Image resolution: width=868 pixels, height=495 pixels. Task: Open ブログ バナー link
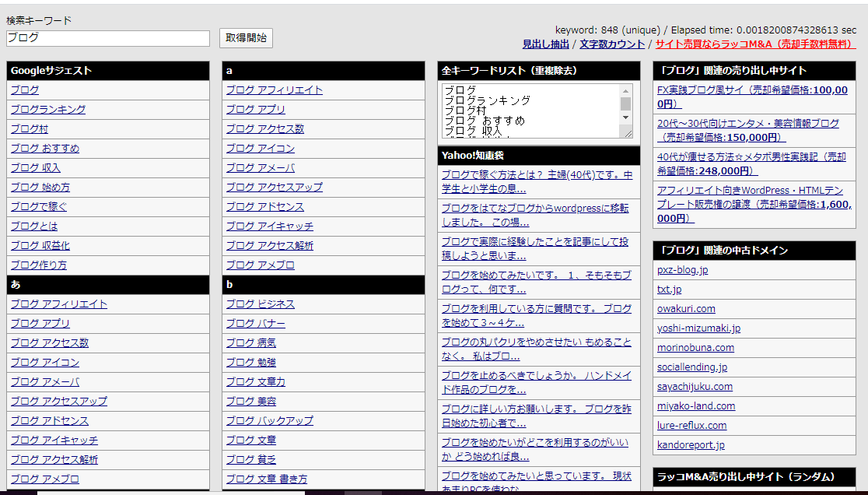pos(256,323)
